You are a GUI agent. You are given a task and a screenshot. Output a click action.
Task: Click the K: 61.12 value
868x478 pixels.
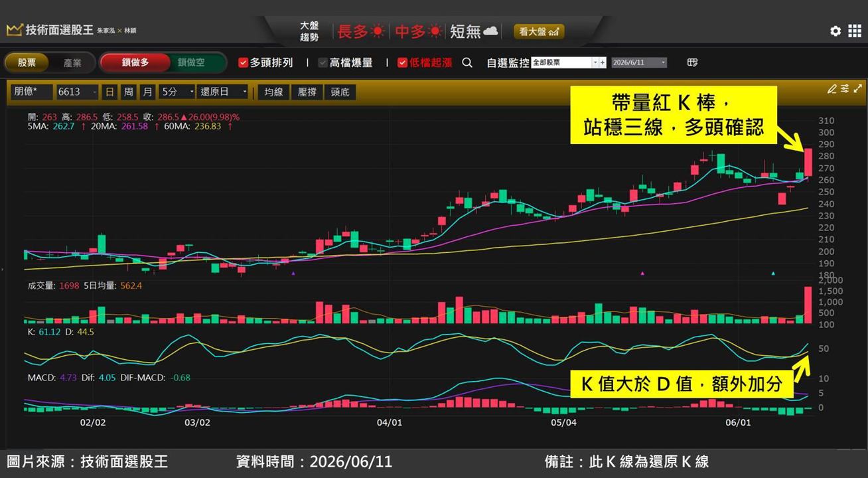tap(44, 331)
